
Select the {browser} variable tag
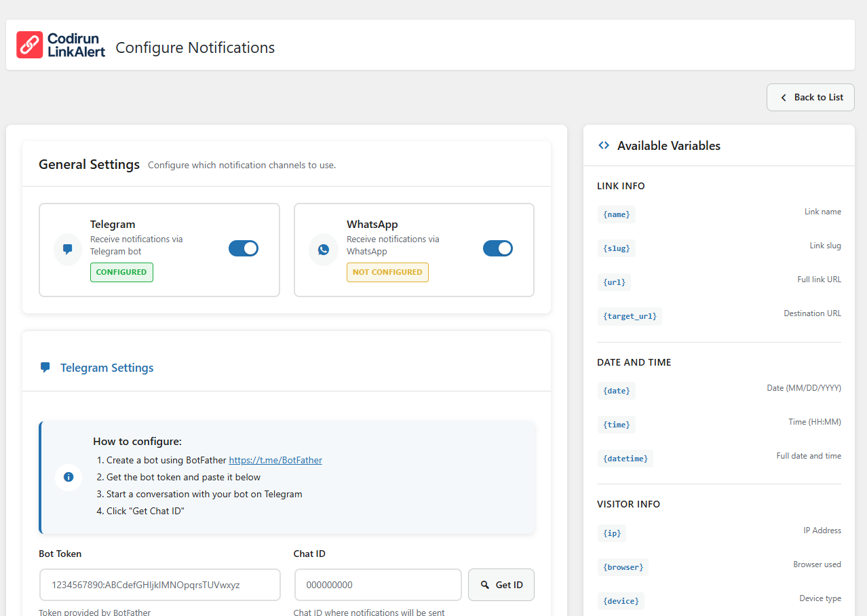[x=623, y=567]
